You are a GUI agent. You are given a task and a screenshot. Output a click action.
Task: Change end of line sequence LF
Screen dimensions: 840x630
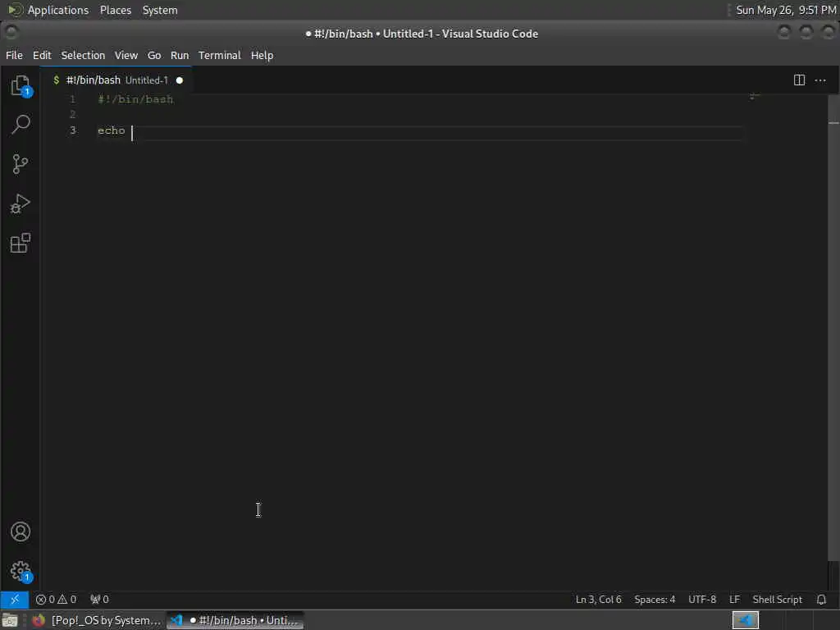[x=734, y=600]
